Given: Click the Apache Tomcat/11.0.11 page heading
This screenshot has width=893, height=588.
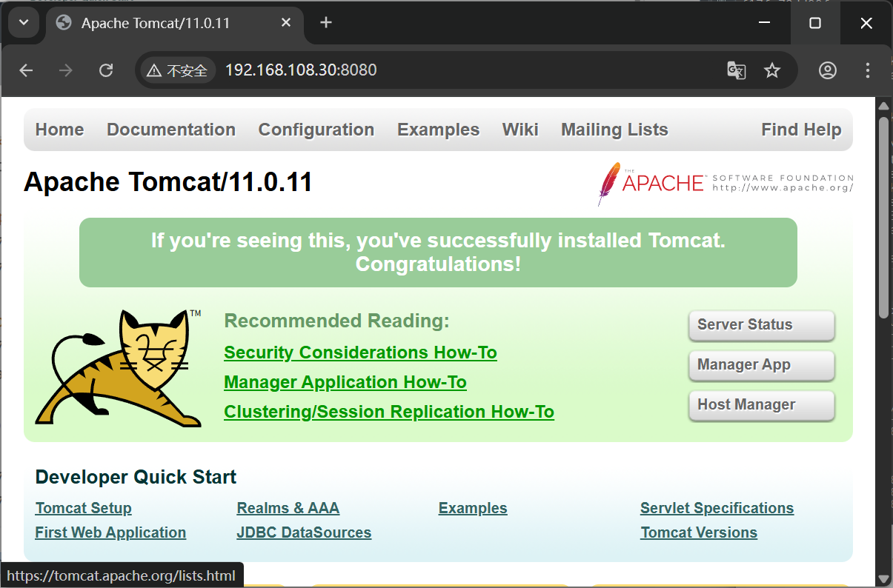Looking at the screenshot, I should click(x=168, y=182).
